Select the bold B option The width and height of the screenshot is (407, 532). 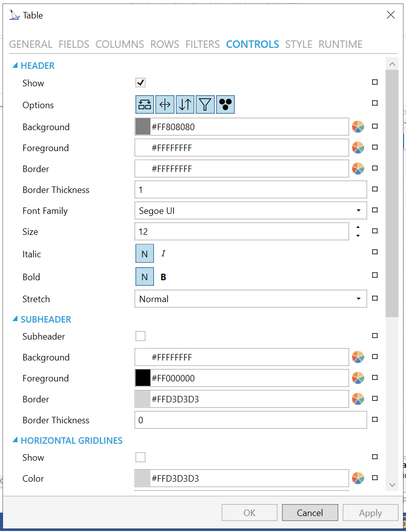point(163,277)
